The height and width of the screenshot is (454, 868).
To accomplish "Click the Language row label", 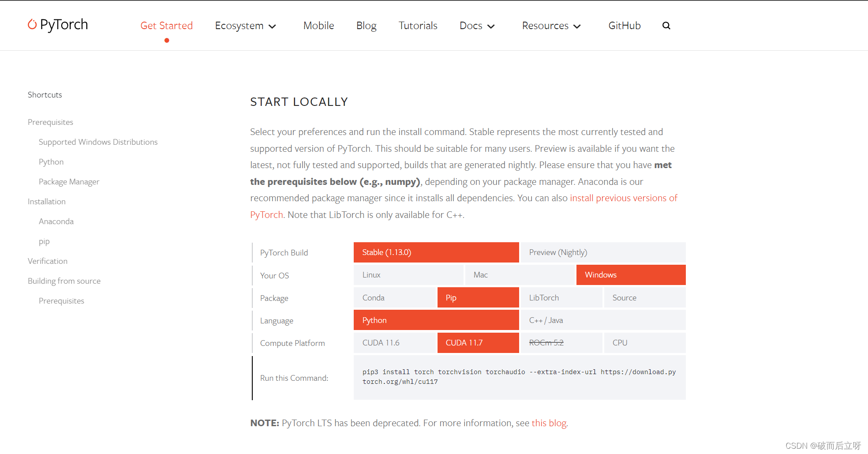I will [x=277, y=321].
